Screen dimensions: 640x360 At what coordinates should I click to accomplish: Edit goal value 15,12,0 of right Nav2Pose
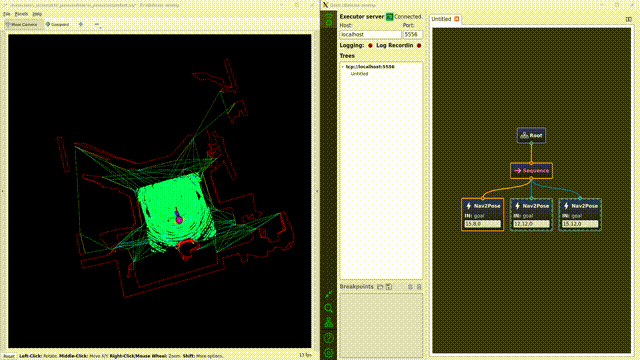click(x=580, y=224)
